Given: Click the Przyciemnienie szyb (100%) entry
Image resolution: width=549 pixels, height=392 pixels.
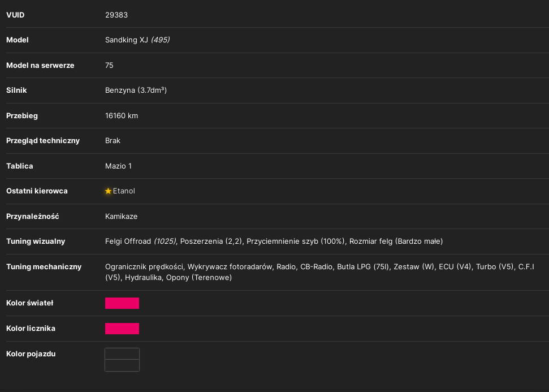Looking at the screenshot, I should [296, 242].
